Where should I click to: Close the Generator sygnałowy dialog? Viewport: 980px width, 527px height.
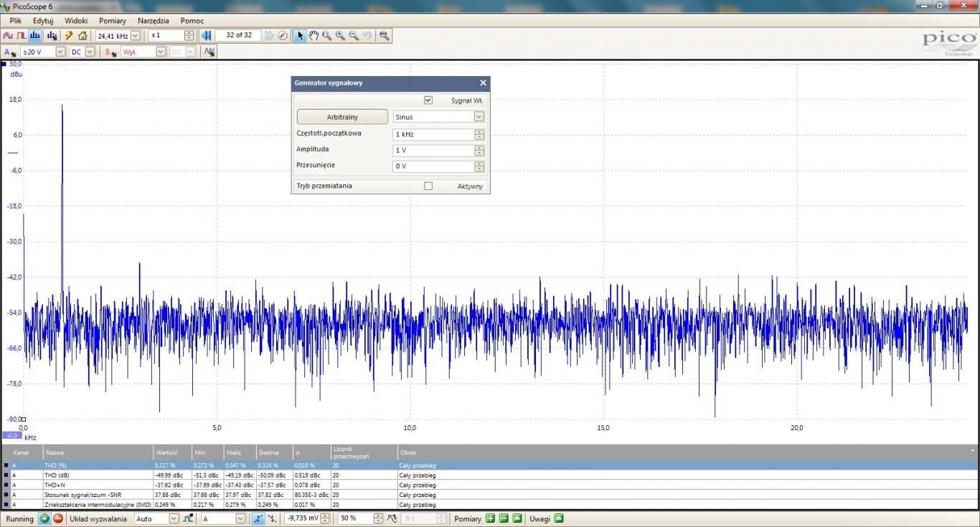click(483, 82)
